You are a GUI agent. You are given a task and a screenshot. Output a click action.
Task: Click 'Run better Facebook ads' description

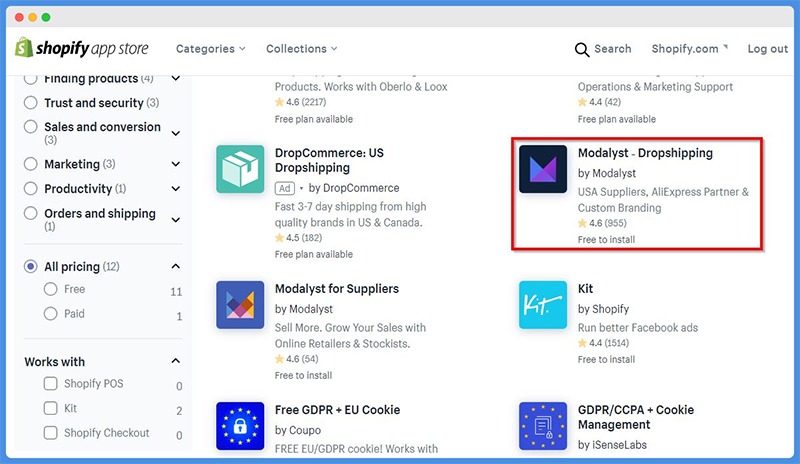(638, 328)
